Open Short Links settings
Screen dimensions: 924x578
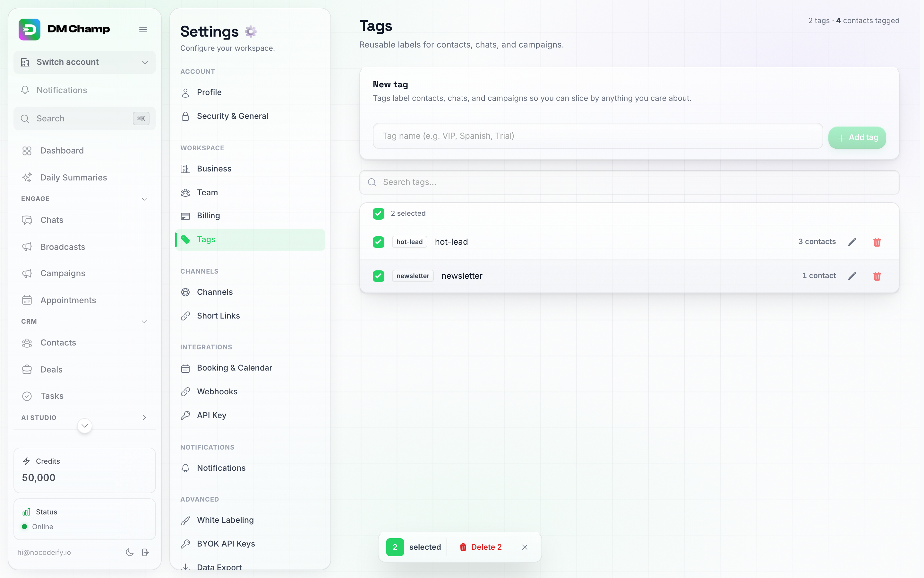[x=250, y=316]
